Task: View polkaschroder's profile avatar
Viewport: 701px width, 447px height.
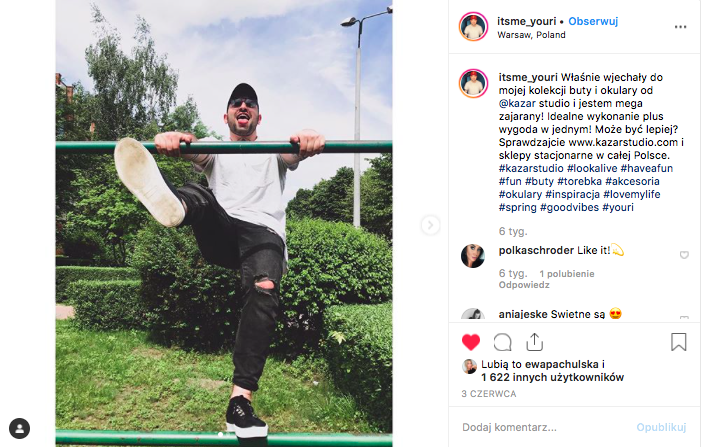Action: 473,256
